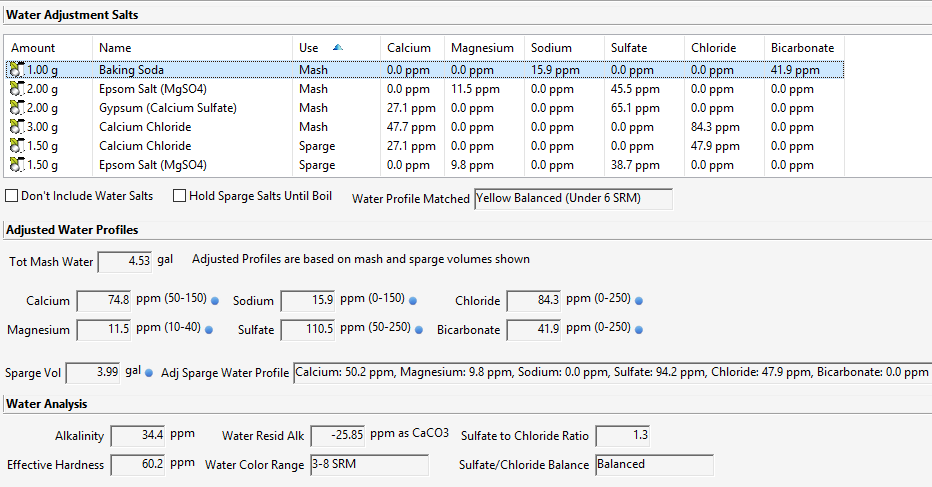Click the Water Profile Matched field
The width and height of the screenshot is (932, 487).
pyautogui.click(x=573, y=199)
